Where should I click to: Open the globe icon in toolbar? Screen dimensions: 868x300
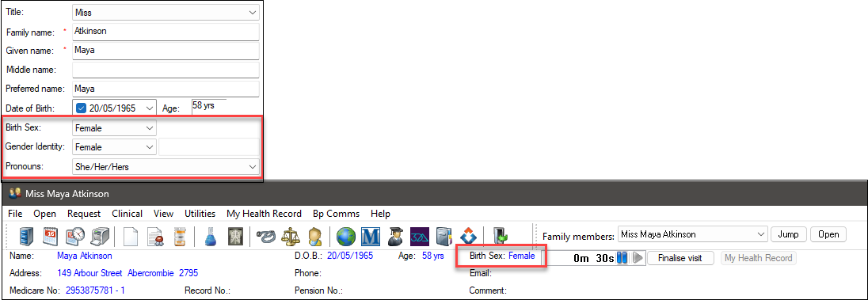(x=346, y=236)
